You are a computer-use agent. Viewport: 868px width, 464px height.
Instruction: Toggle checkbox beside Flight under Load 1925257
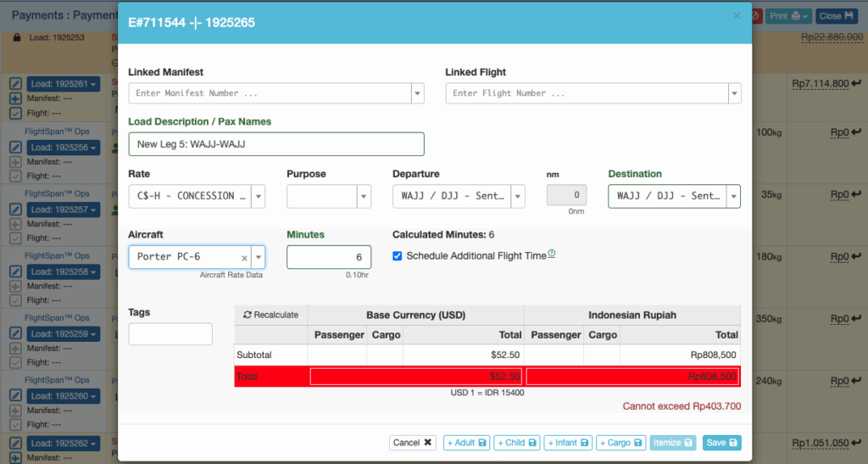click(15, 238)
